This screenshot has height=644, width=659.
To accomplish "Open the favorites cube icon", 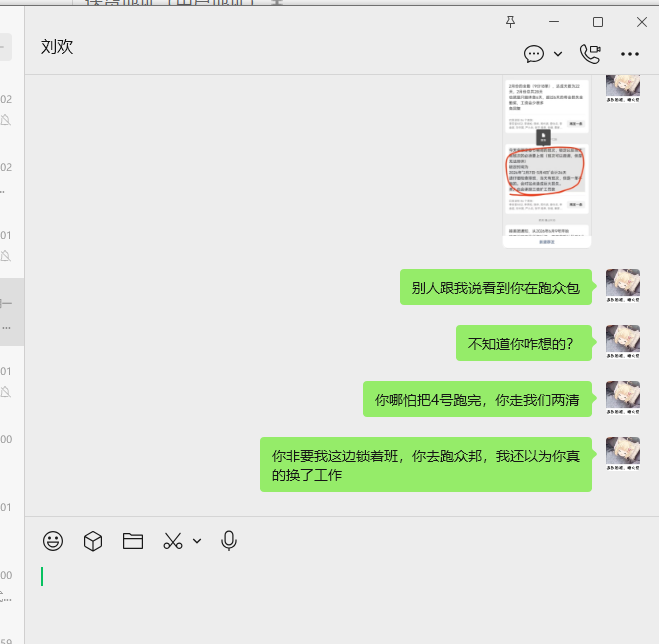I will coord(93,541).
